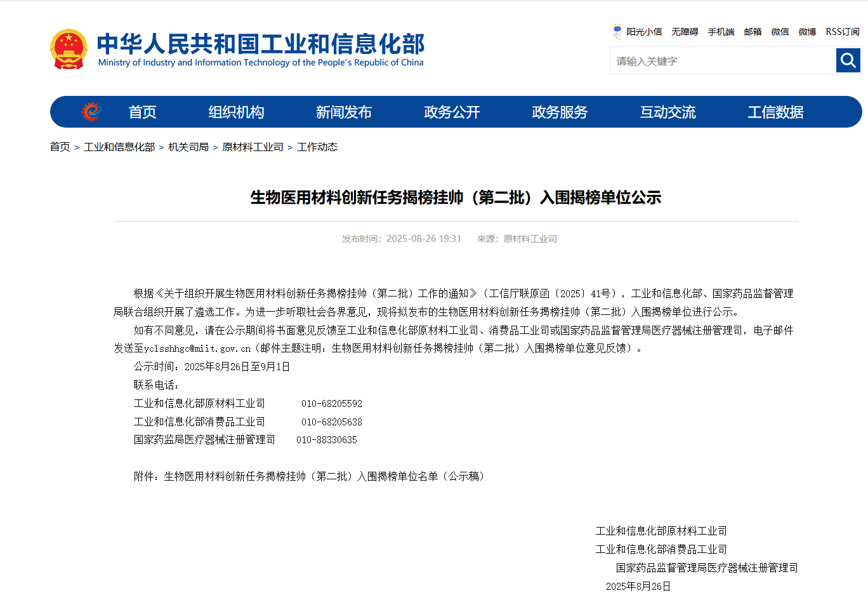
Task: Select 组织机构 in the navigation bar
Action: pyautogui.click(x=236, y=112)
